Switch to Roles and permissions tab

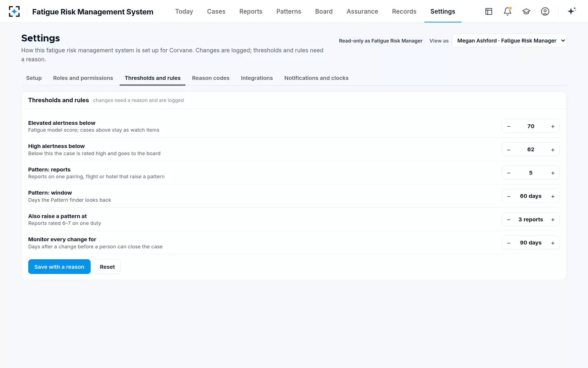pyautogui.click(x=83, y=78)
